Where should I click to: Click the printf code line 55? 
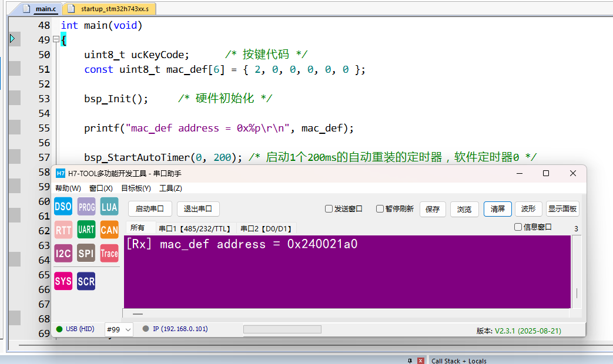219,128
